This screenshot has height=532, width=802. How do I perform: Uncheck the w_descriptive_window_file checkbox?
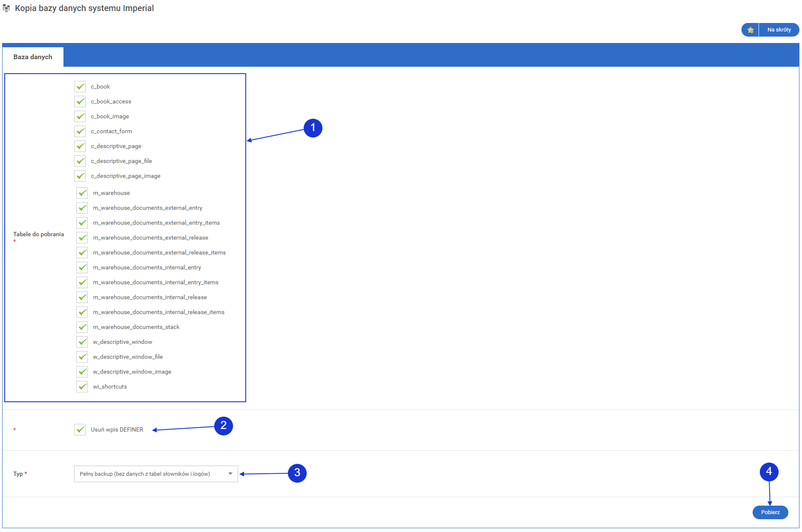click(x=82, y=357)
